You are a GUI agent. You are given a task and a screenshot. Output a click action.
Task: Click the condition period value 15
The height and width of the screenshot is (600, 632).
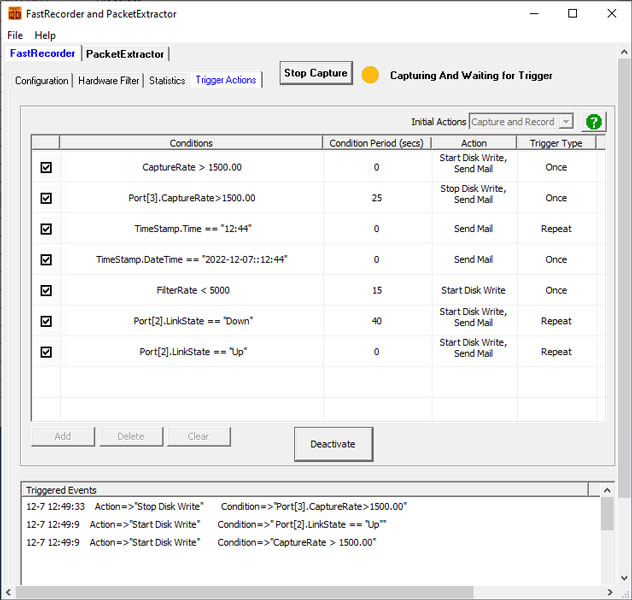tap(377, 290)
